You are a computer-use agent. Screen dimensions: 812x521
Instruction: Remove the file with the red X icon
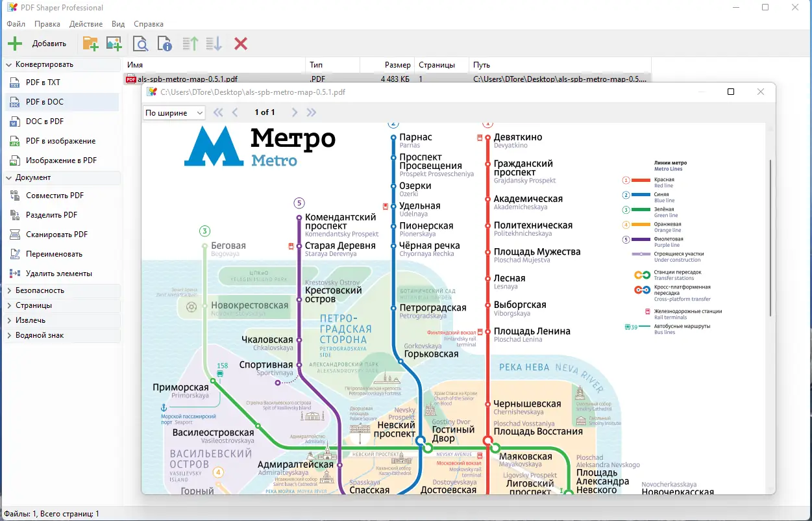(x=241, y=44)
